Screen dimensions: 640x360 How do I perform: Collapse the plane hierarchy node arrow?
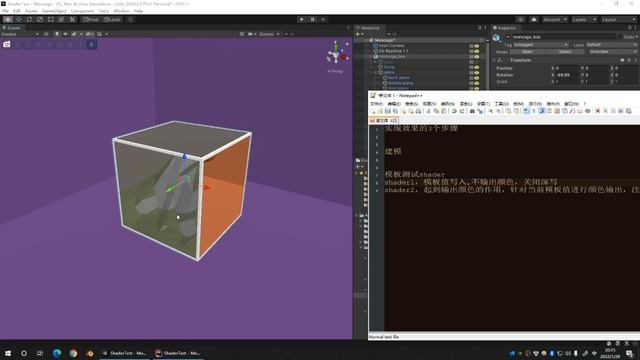click(x=376, y=73)
